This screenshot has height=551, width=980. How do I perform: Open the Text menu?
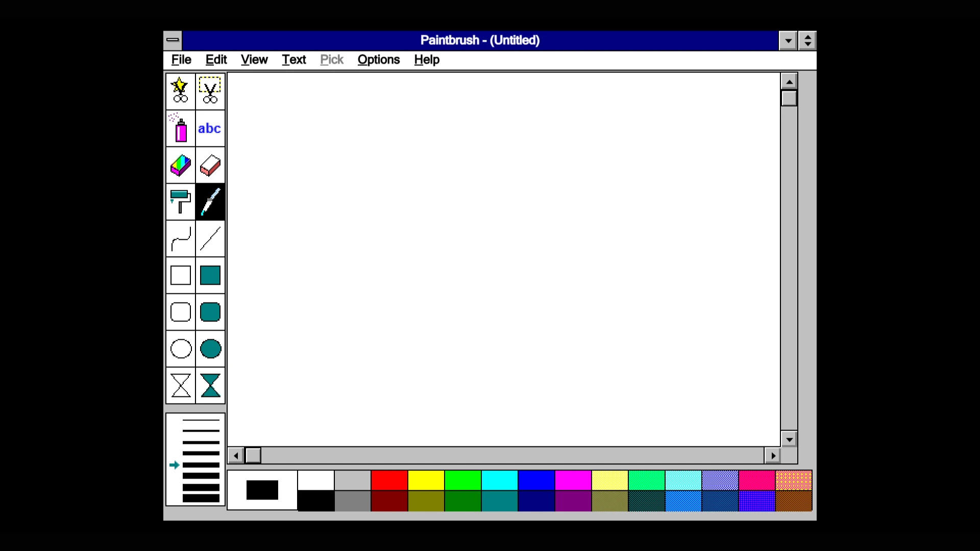tap(294, 60)
